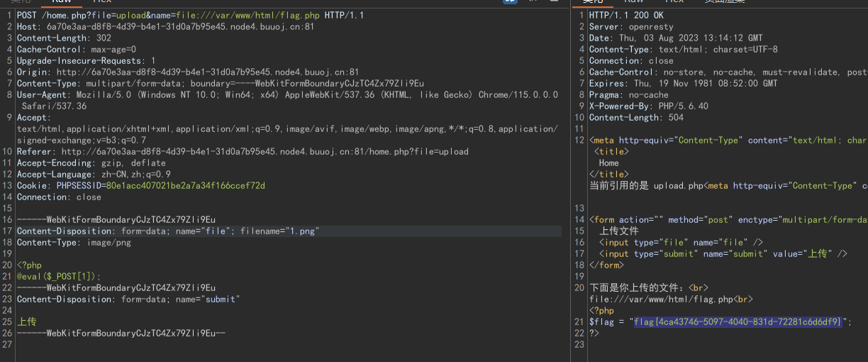Screen dimensions: 868x362
Task: Click HTTP/1.1 200 OK status line
Action: point(626,15)
